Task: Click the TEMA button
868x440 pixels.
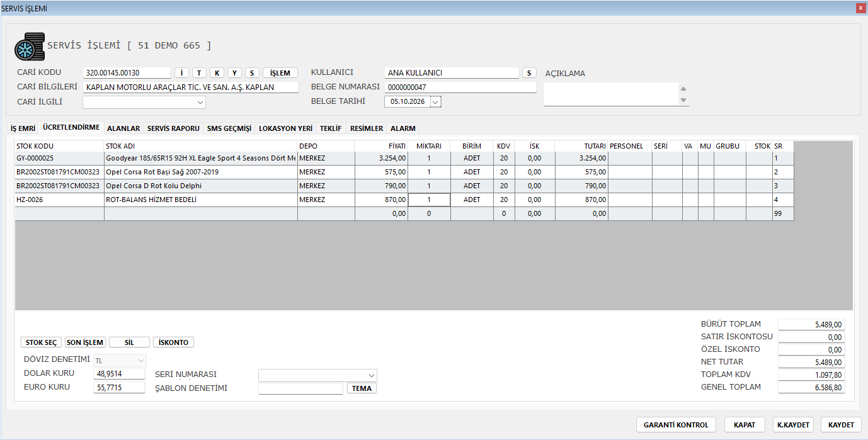Action: 362,388
